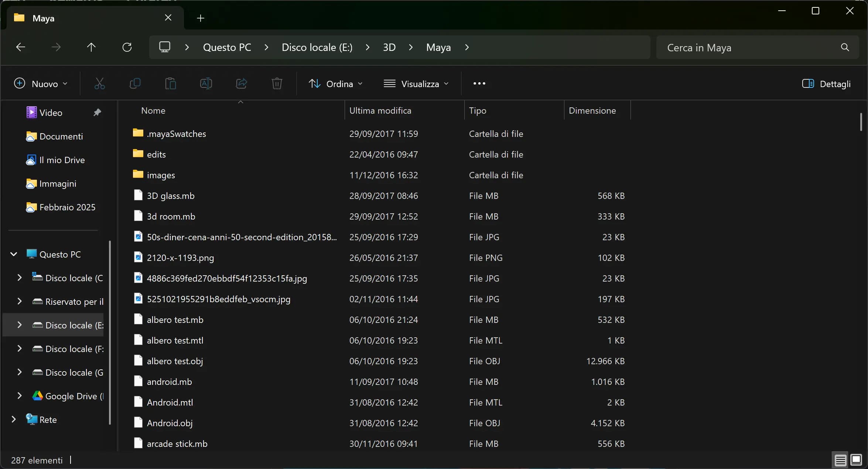
Task: Go up one folder level with the up arrow
Action: click(x=91, y=47)
